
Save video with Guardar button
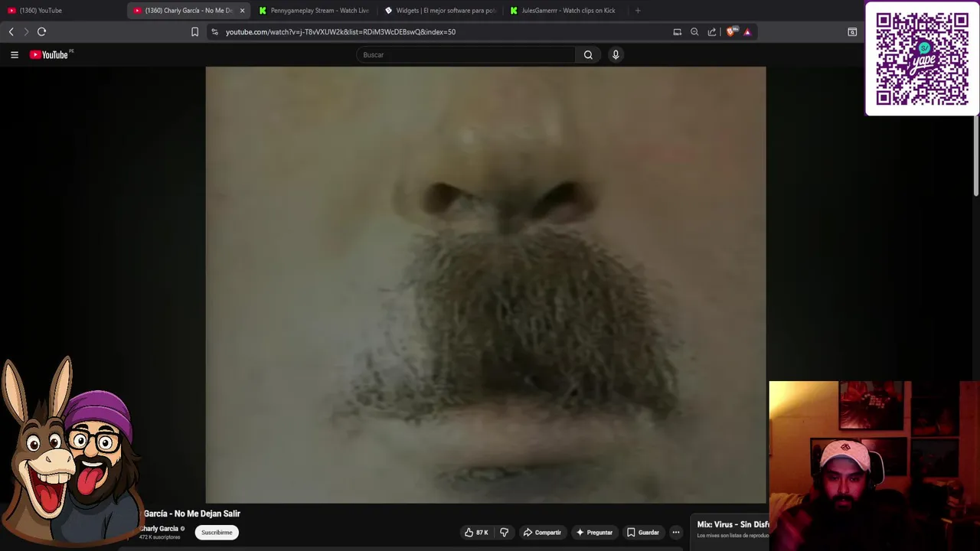(x=642, y=532)
